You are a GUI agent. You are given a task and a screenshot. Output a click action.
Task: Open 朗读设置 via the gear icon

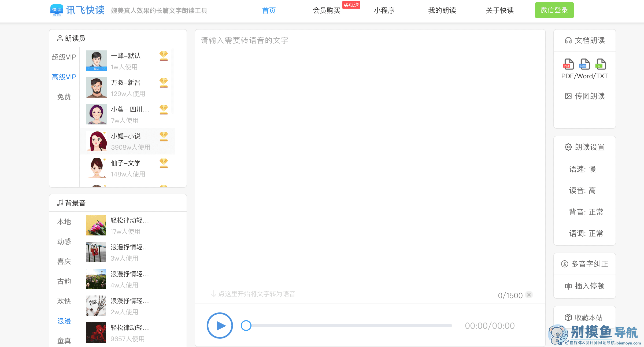point(568,147)
